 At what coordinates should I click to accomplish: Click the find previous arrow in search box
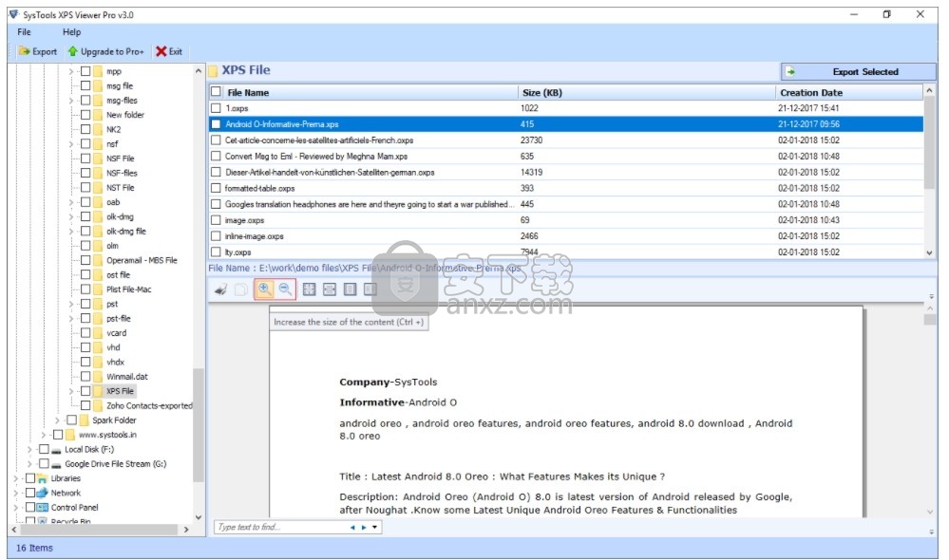tap(352, 528)
